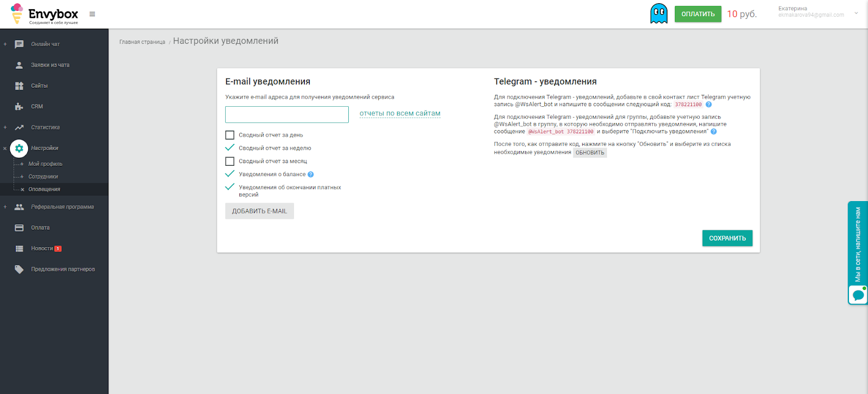The height and width of the screenshot is (394, 868).
Task: Click the Settings gear icon
Action: point(19,148)
